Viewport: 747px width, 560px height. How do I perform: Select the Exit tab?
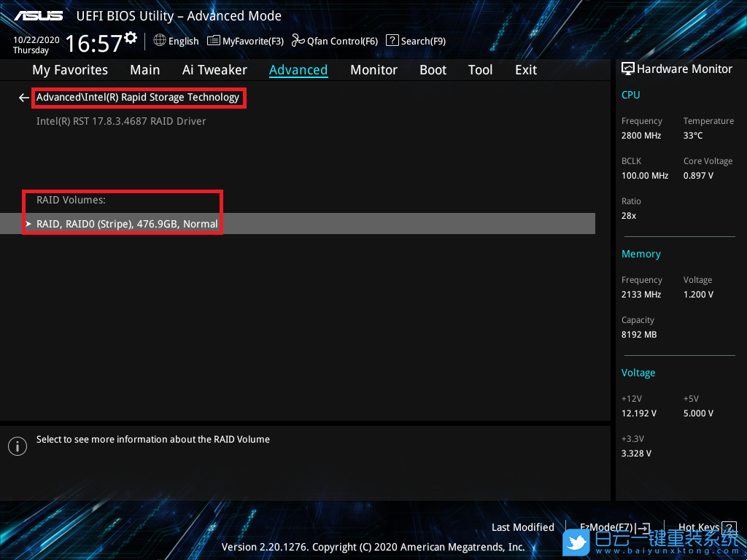click(525, 70)
